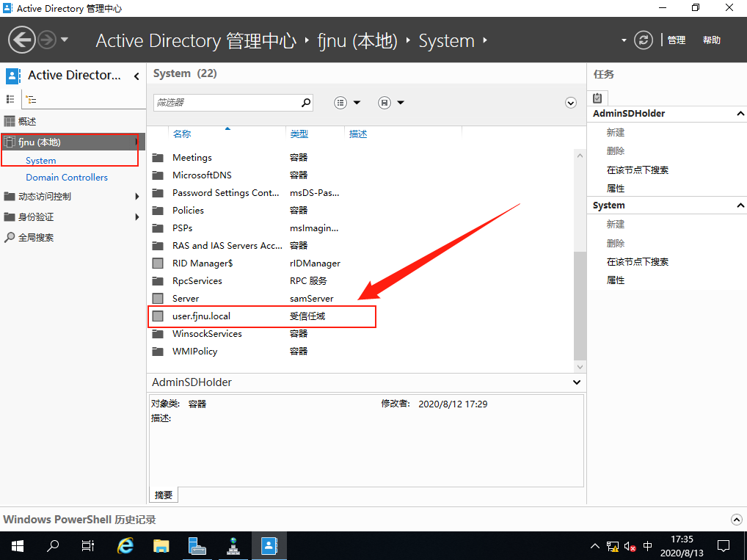
Task: Click the RID Manager$ object icon
Action: (158, 263)
